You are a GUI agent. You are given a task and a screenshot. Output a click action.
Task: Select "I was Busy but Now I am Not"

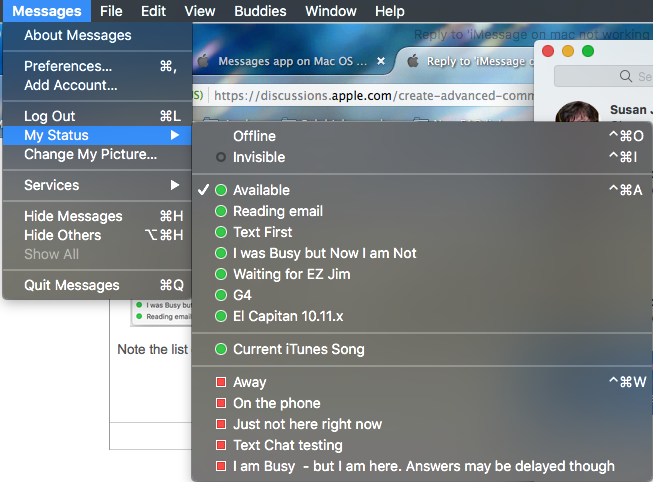[x=324, y=253]
